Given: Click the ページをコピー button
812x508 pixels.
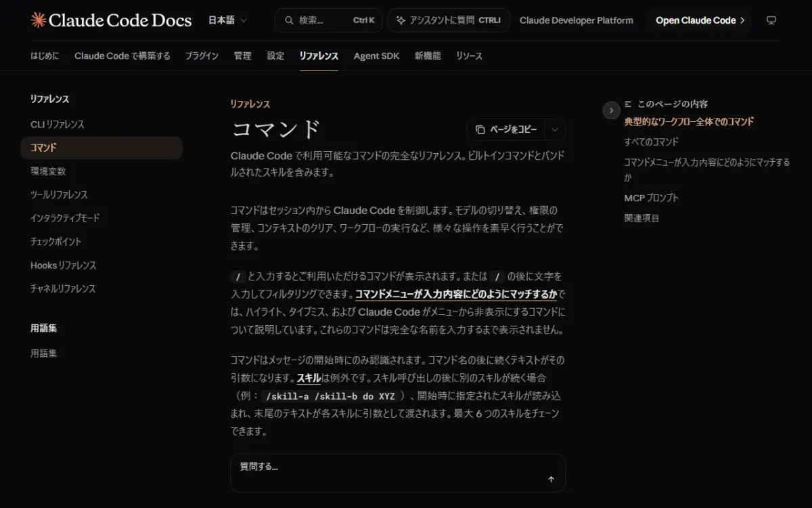Looking at the screenshot, I should (507, 129).
